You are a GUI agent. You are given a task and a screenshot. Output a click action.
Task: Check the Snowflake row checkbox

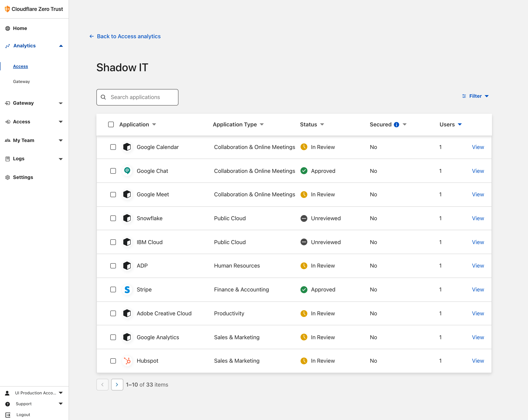click(x=113, y=218)
